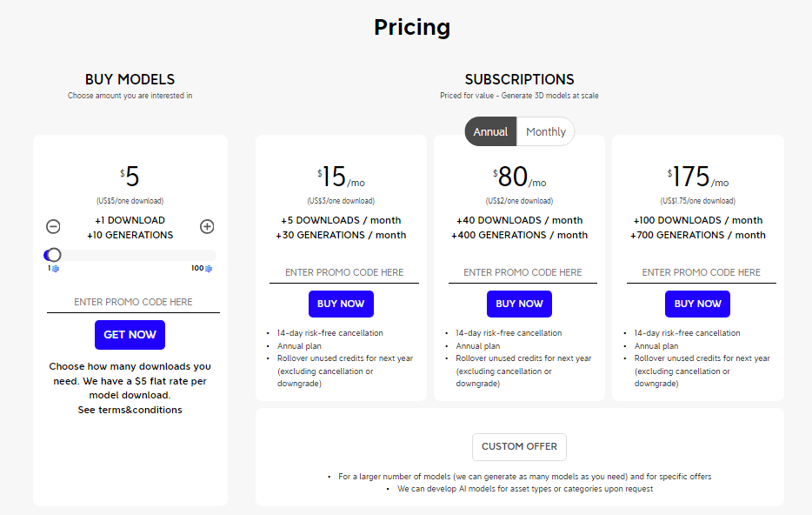Click the minus icon to decrease download count

[x=53, y=226]
